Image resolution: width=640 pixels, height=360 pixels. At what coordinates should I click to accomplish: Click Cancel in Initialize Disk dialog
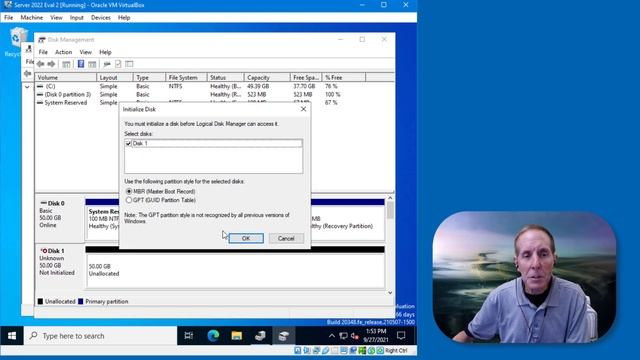[286, 238]
